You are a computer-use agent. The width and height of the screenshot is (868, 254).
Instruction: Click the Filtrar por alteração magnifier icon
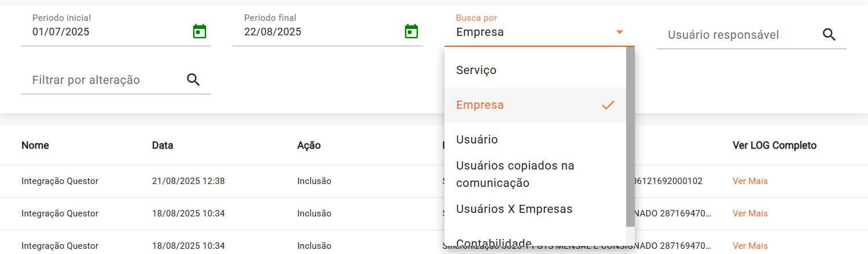pos(193,80)
